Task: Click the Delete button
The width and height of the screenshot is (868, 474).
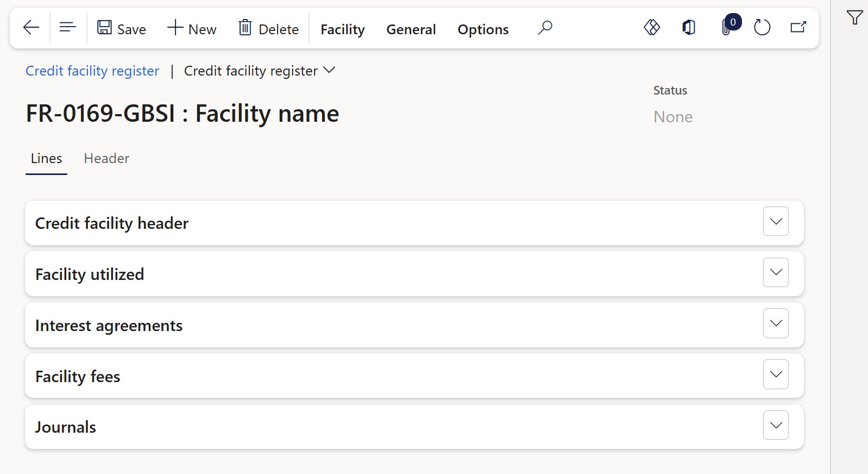Action: (269, 29)
